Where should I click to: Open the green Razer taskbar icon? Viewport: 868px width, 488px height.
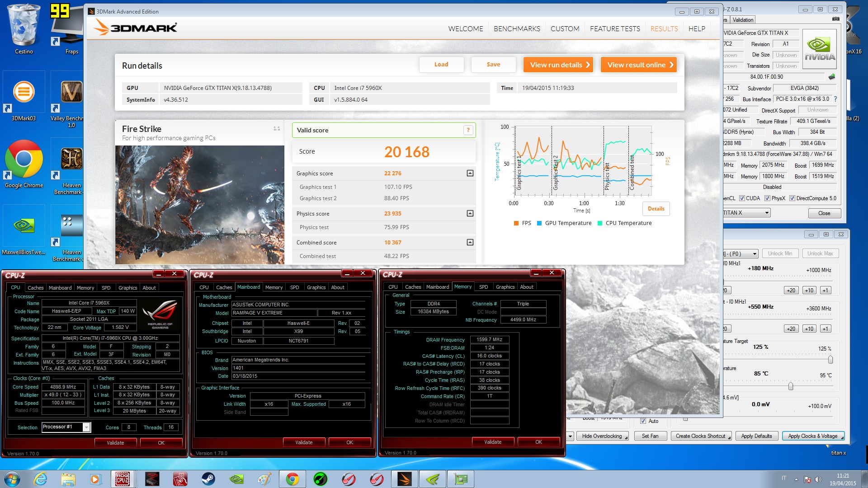coord(321,479)
